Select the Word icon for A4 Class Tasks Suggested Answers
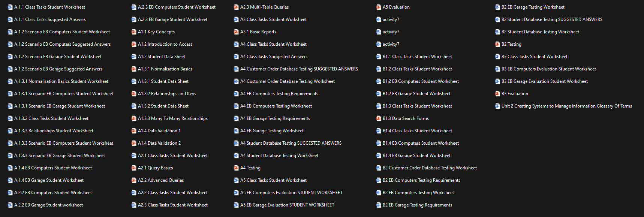Screen dimensions: 644x217 pos(236,57)
